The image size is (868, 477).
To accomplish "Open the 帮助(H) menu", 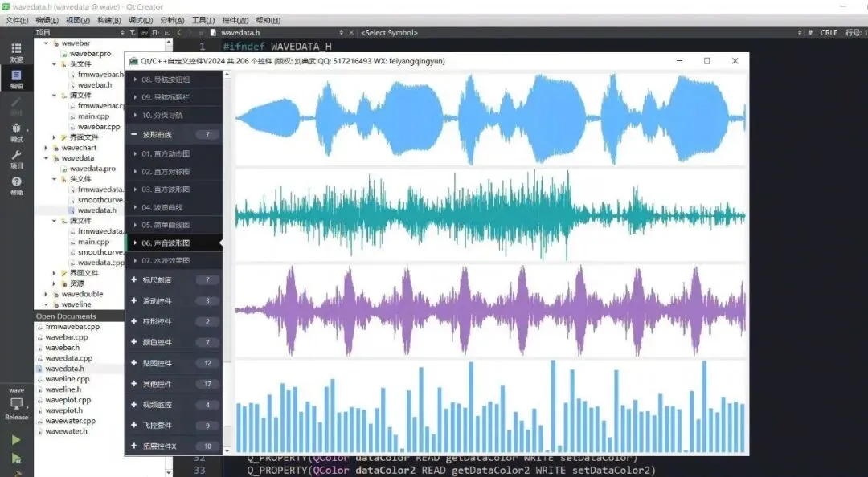I will tap(268, 20).
